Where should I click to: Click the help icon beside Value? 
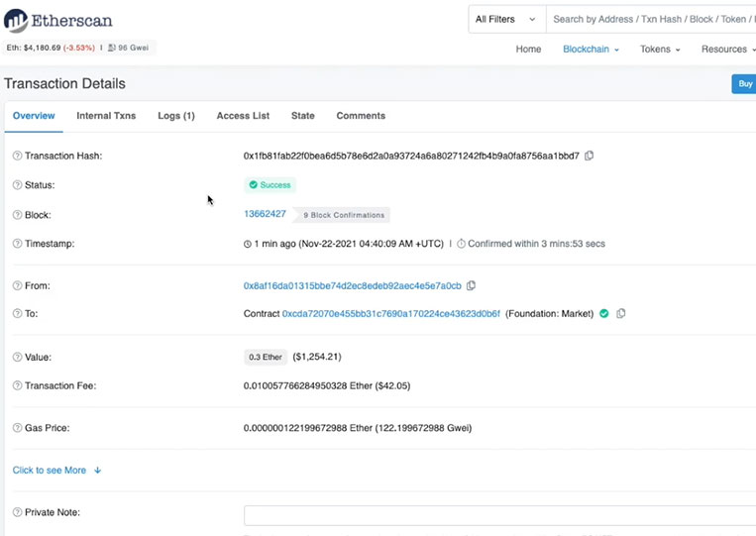18,358
